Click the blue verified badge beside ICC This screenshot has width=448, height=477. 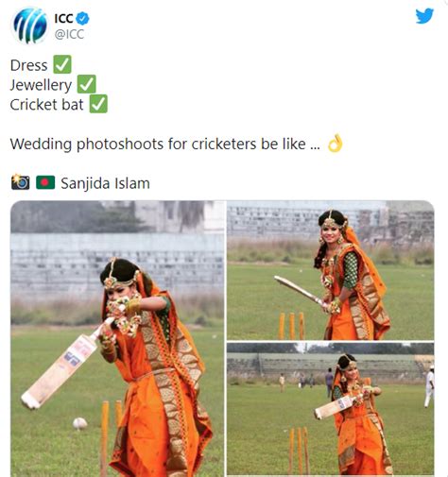(x=83, y=18)
